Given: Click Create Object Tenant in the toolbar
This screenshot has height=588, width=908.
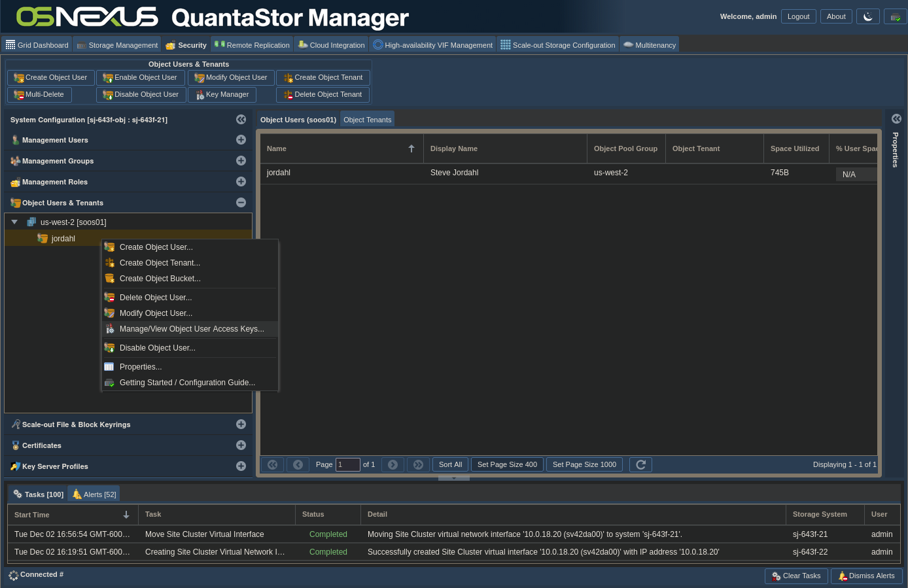Looking at the screenshot, I should (x=323, y=78).
